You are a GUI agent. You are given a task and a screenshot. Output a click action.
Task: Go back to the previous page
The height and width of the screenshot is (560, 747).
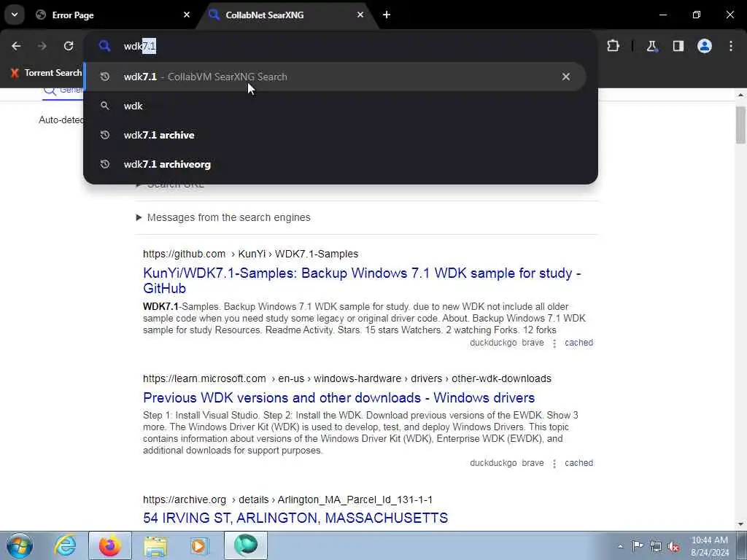pos(16,46)
